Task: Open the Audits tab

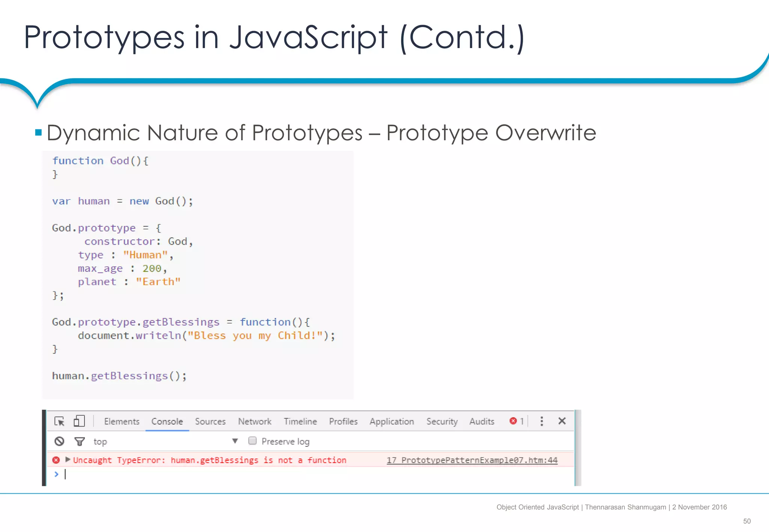Action: (x=482, y=421)
